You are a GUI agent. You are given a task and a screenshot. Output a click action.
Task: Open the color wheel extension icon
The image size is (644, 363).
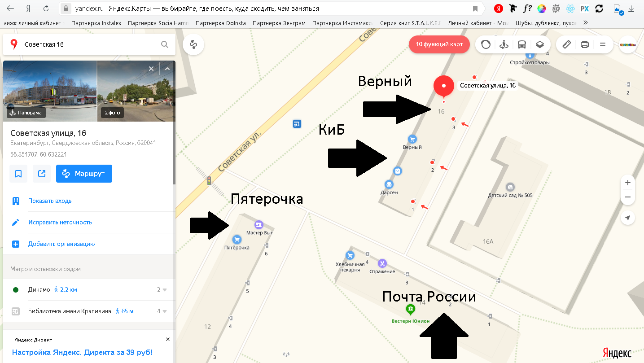pyautogui.click(x=542, y=9)
